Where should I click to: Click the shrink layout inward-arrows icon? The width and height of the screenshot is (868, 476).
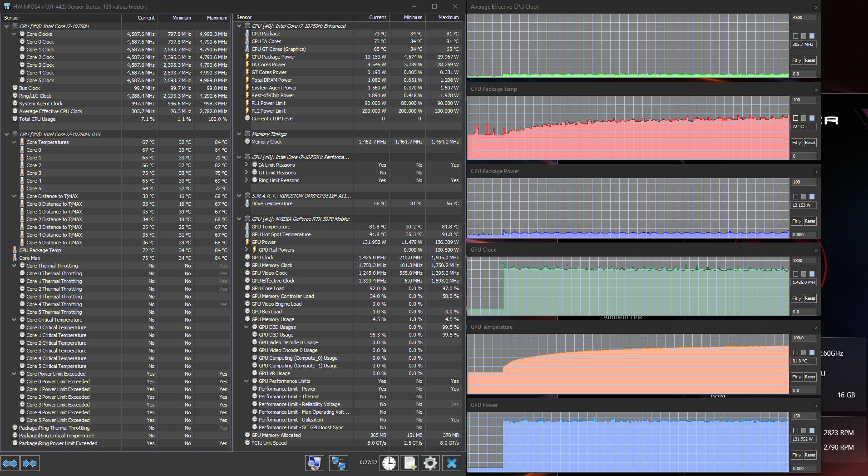coord(30,463)
